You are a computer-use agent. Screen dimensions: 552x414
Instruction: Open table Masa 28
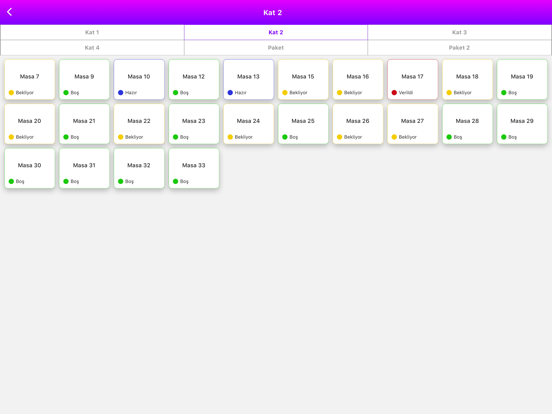tap(467, 124)
